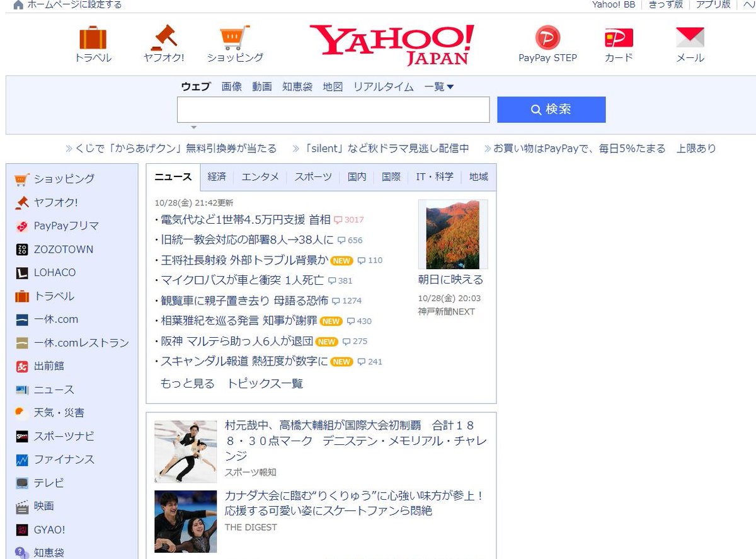Click the blue 検索 search button

551,110
